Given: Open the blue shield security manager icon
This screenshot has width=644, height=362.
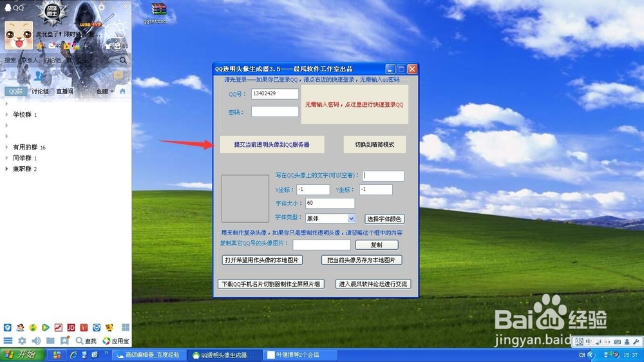Looking at the screenshot, I should pos(97,327).
